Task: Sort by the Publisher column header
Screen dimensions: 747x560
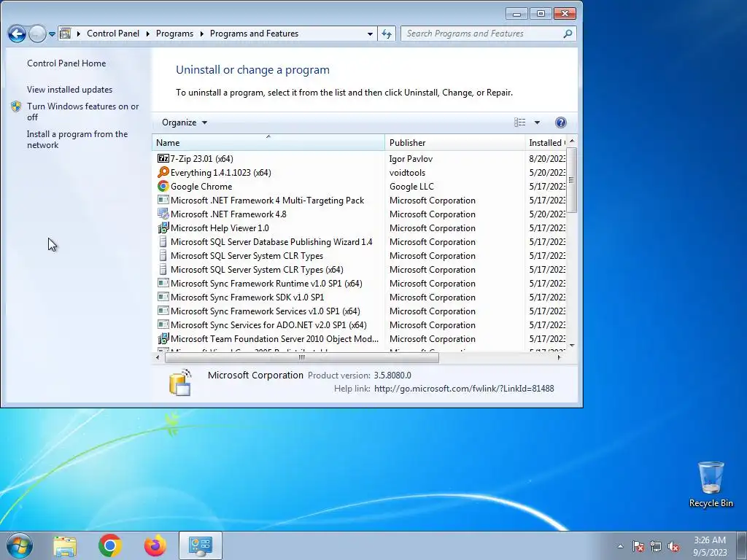Action: click(454, 142)
